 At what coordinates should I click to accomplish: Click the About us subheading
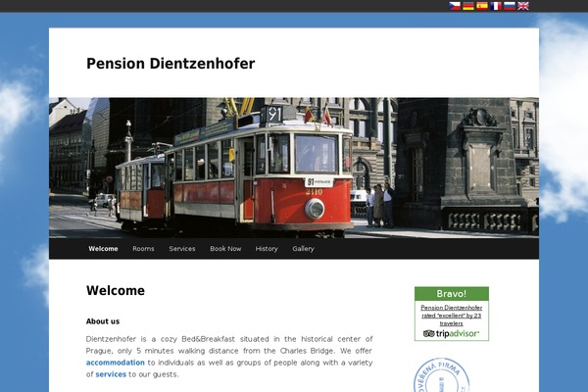pos(103,321)
